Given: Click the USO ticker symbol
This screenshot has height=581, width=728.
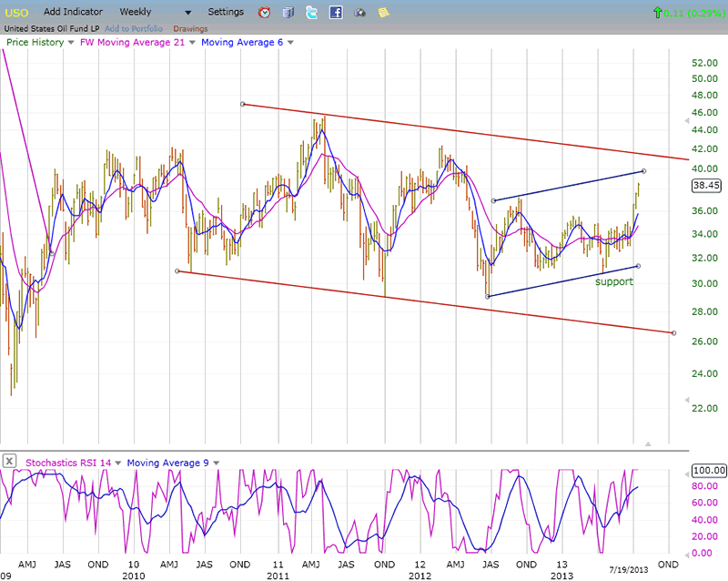Looking at the screenshot, I should coord(18,12).
